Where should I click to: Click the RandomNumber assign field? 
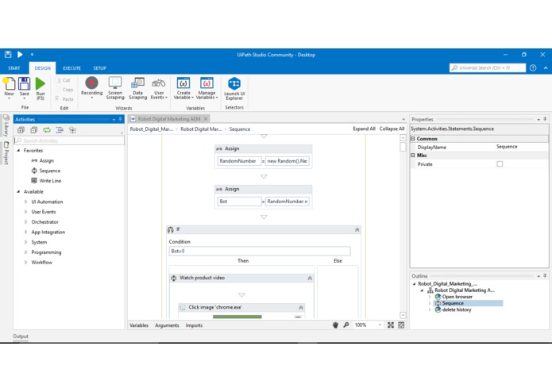[239, 161]
